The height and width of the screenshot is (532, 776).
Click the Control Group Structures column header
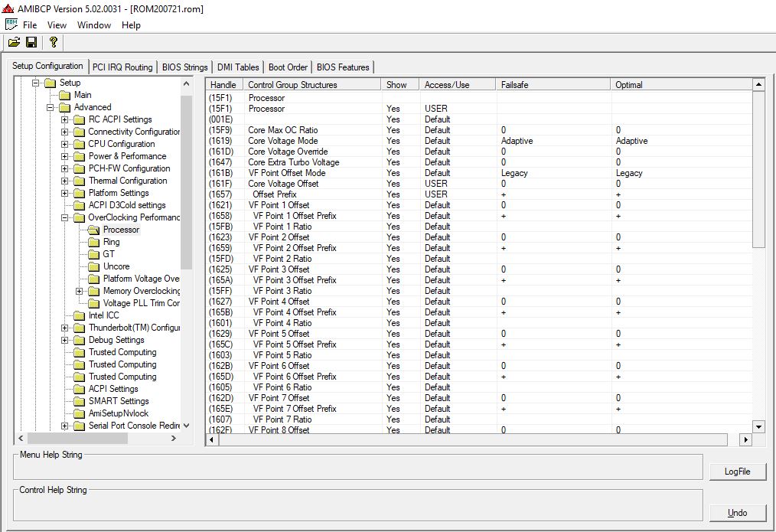click(311, 85)
